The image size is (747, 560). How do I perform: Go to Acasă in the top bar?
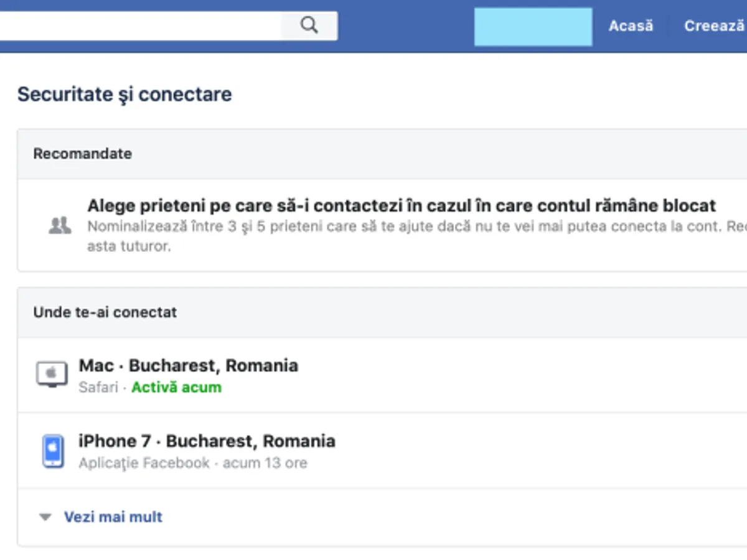point(631,26)
